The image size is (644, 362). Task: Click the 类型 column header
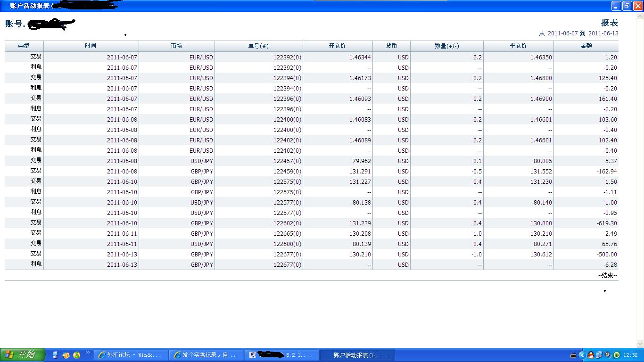(24, 46)
